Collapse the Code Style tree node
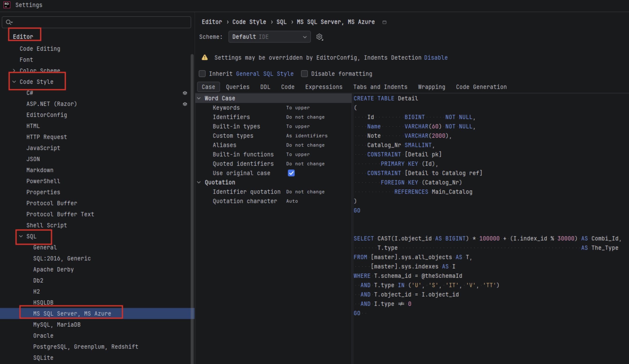The width and height of the screenshot is (629, 364). coord(14,82)
